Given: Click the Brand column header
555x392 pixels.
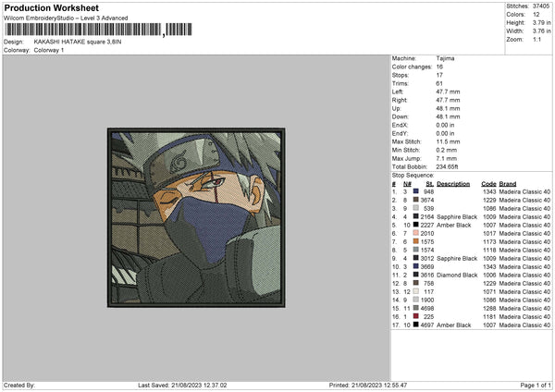Looking at the screenshot, I should point(508,183).
